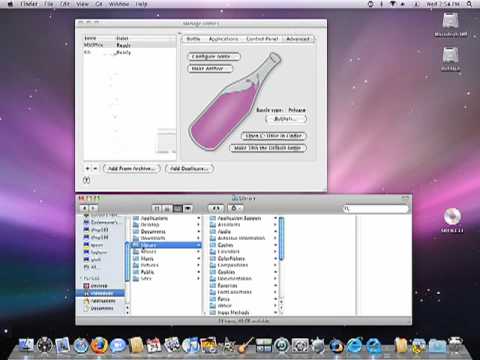Launch Safari compass icon in Dock
Image resolution: width=480 pixels, height=360 pixels.
point(80,345)
